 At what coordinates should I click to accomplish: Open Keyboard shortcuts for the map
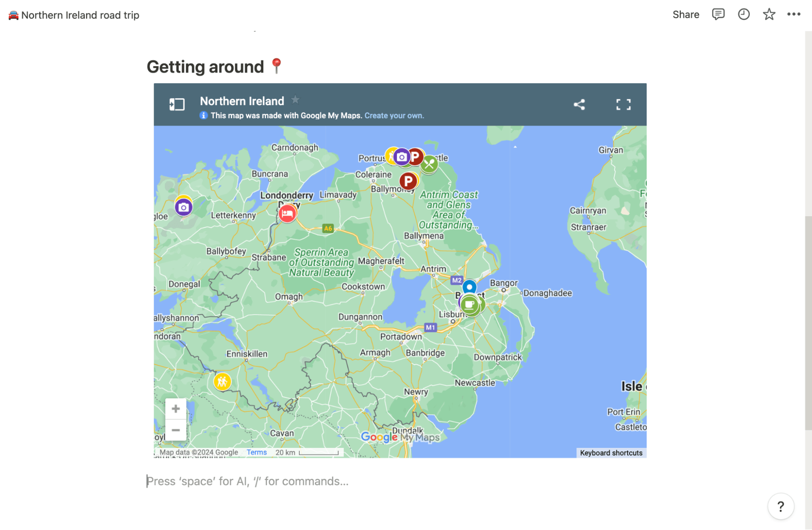point(611,453)
